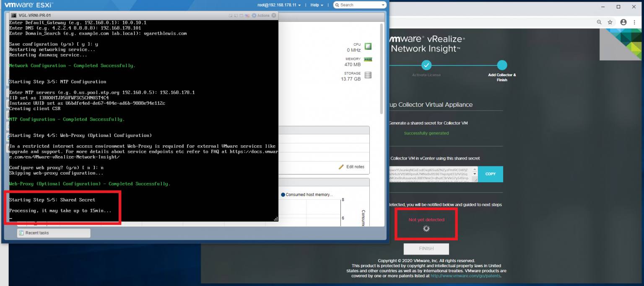
Task: Select the US keyboard layout flag icon
Action: click(x=247, y=15)
